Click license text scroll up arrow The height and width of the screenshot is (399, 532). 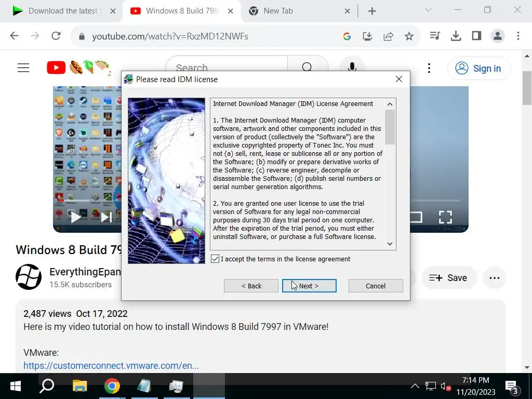(x=390, y=104)
